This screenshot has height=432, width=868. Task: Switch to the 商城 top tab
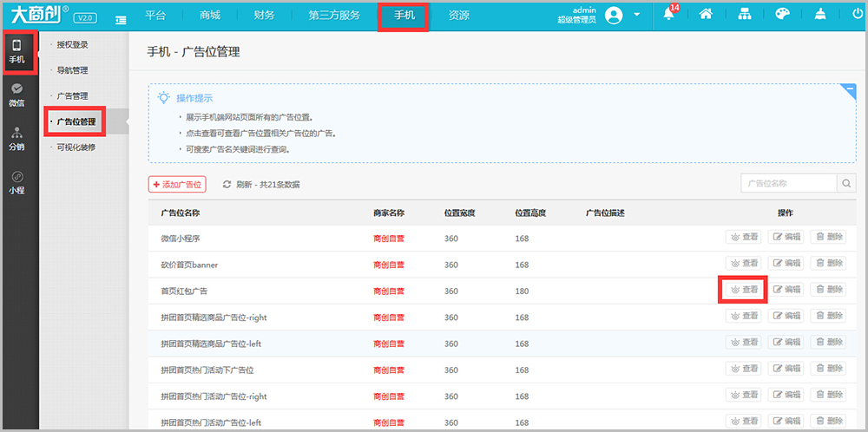tap(210, 16)
